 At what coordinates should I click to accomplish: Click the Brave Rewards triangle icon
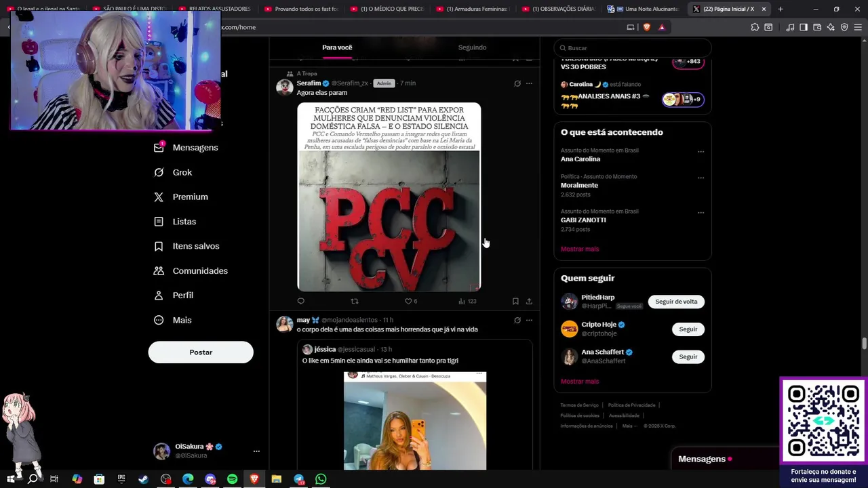tap(662, 27)
